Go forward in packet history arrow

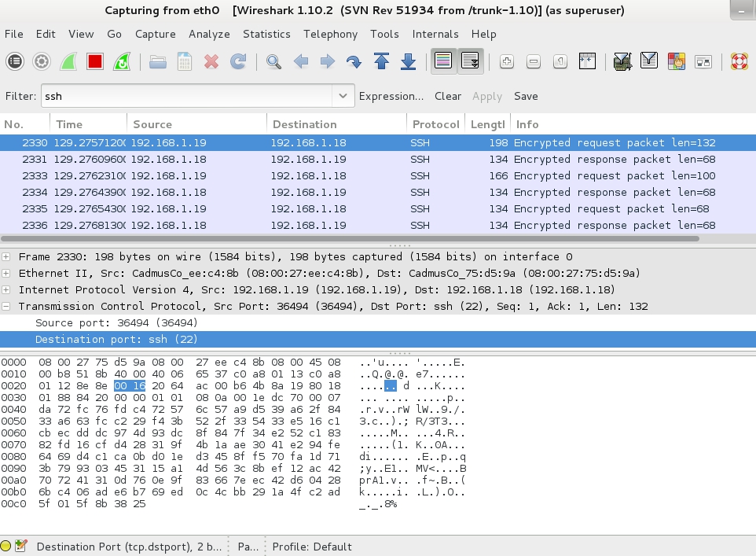328,61
